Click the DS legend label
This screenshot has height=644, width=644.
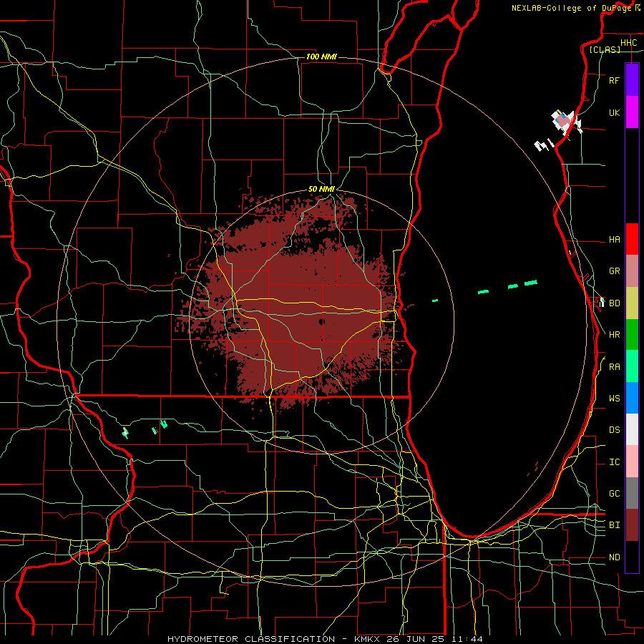(614, 430)
